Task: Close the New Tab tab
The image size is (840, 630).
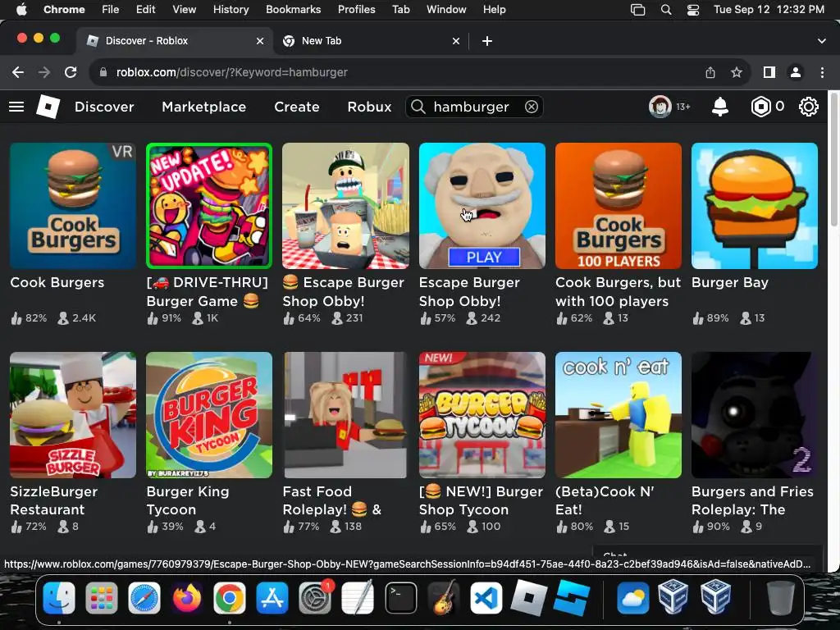Action: click(456, 41)
